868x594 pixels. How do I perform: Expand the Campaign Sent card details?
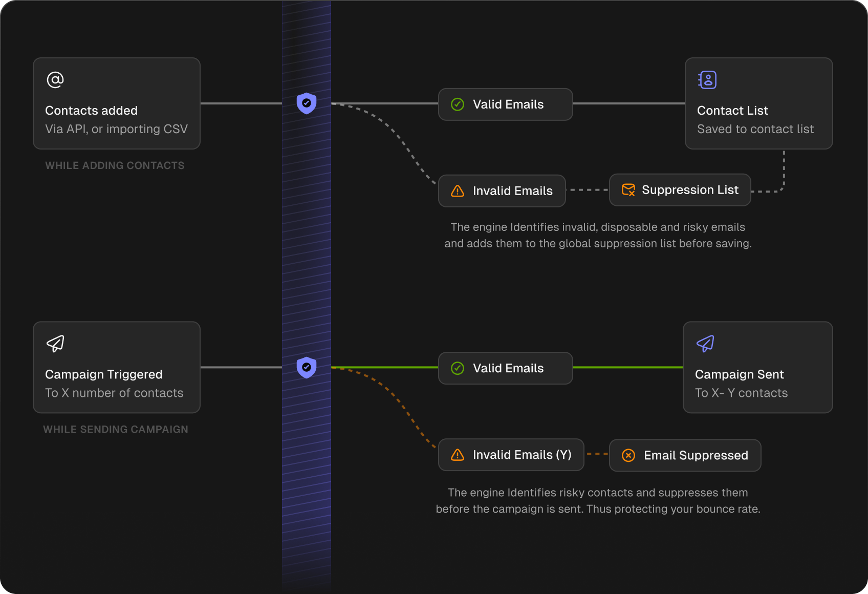pyautogui.click(x=757, y=367)
